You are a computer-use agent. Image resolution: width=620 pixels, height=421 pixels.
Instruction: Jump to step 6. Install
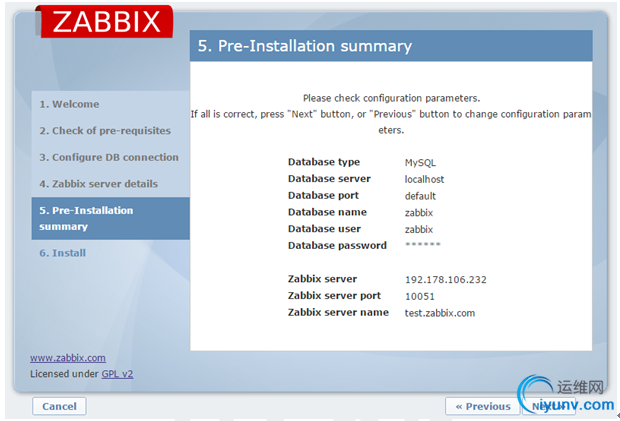pos(62,253)
